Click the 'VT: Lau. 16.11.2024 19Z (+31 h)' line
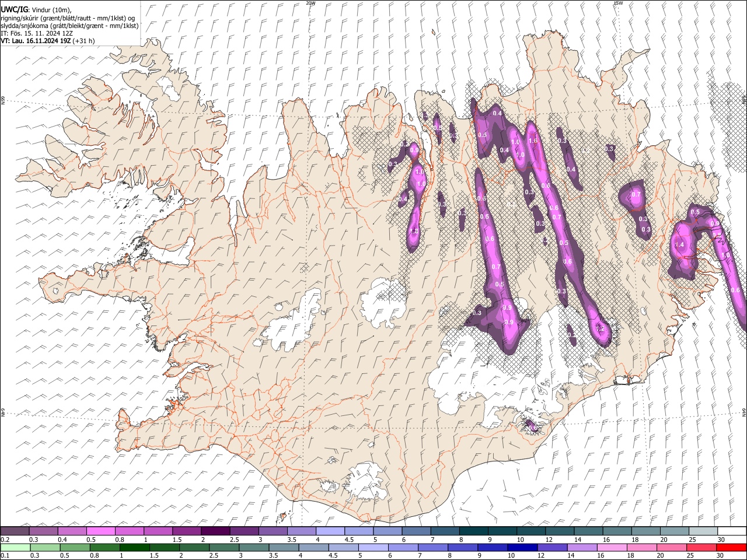The image size is (747, 560). tap(48, 41)
